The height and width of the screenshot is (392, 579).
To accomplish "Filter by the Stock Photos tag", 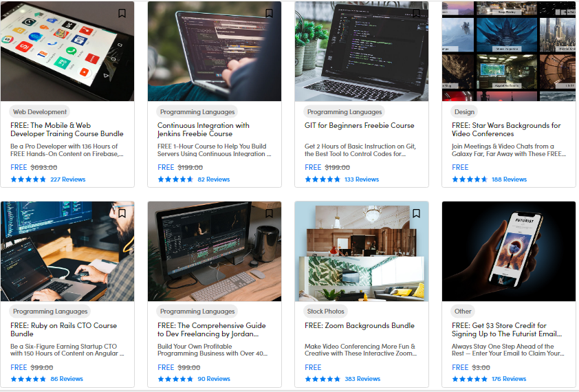I will (325, 312).
